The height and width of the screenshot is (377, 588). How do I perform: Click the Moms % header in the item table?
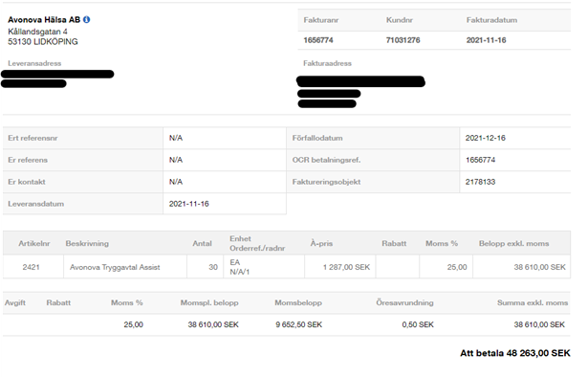point(442,243)
